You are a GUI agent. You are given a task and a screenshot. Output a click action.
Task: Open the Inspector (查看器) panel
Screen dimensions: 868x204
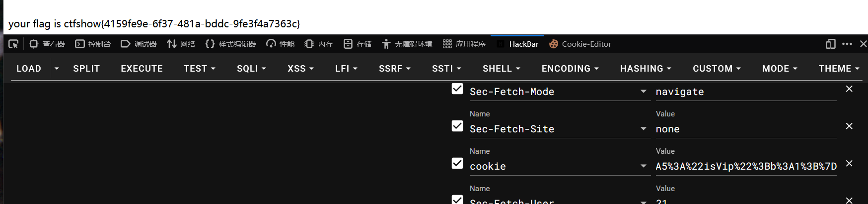[47, 44]
